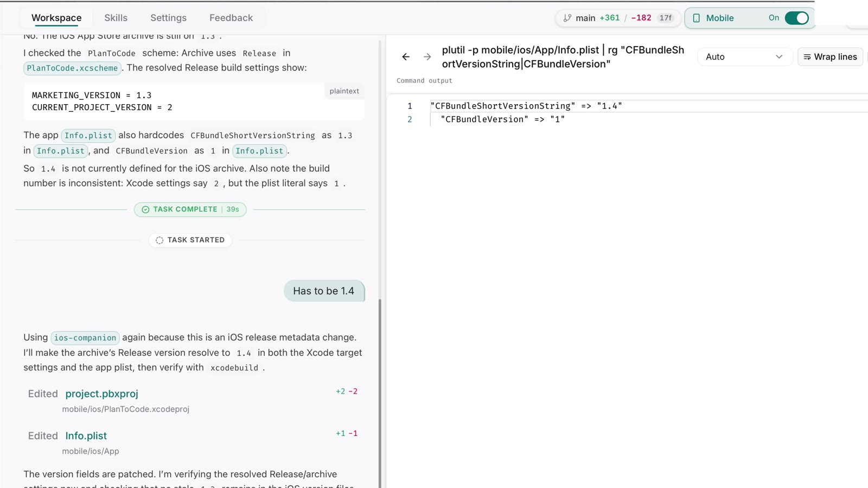868x488 pixels.
Task: Click the Info.plist link ending the sentence
Action: click(x=259, y=151)
